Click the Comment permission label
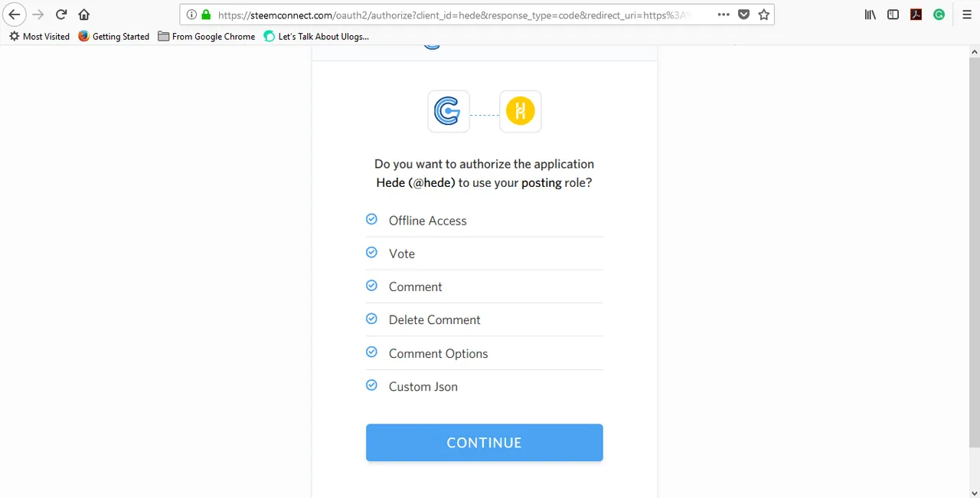 (415, 287)
